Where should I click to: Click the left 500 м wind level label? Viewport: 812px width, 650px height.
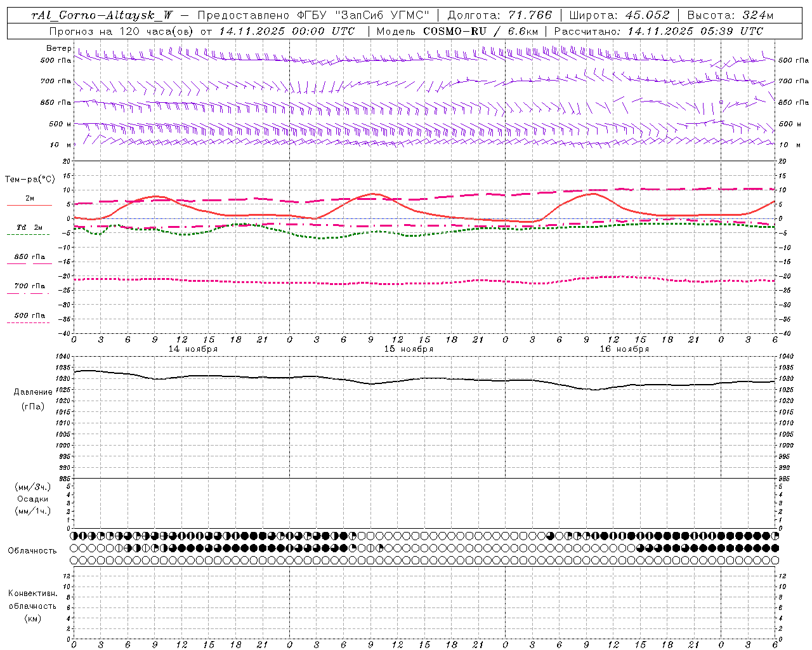click(x=60, y=124)
